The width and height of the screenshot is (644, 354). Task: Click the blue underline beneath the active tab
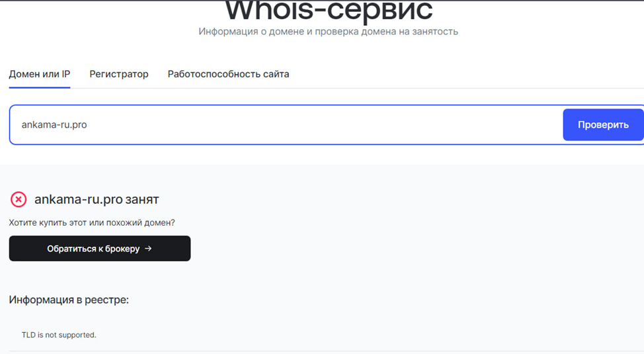[x=40, y=87]
